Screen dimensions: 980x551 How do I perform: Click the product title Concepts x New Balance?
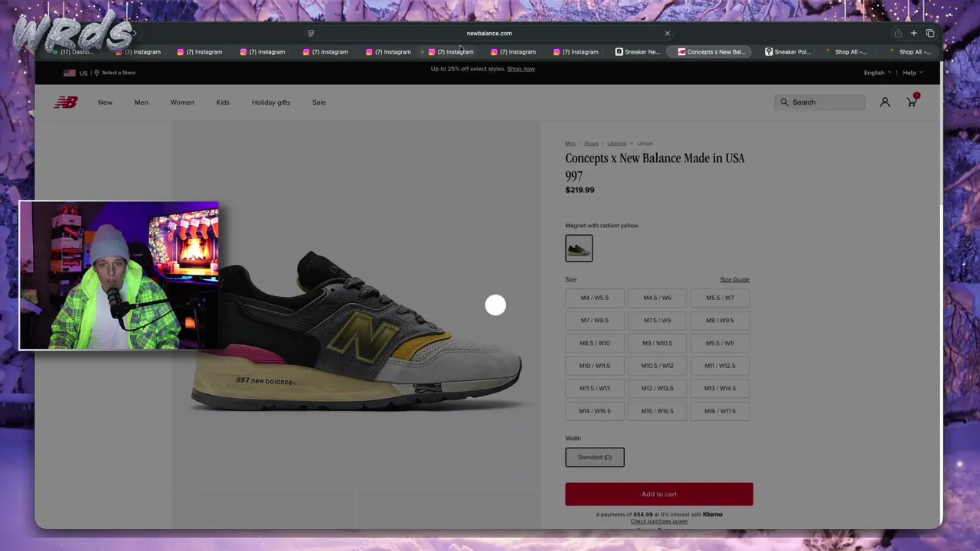pos(655,166)
